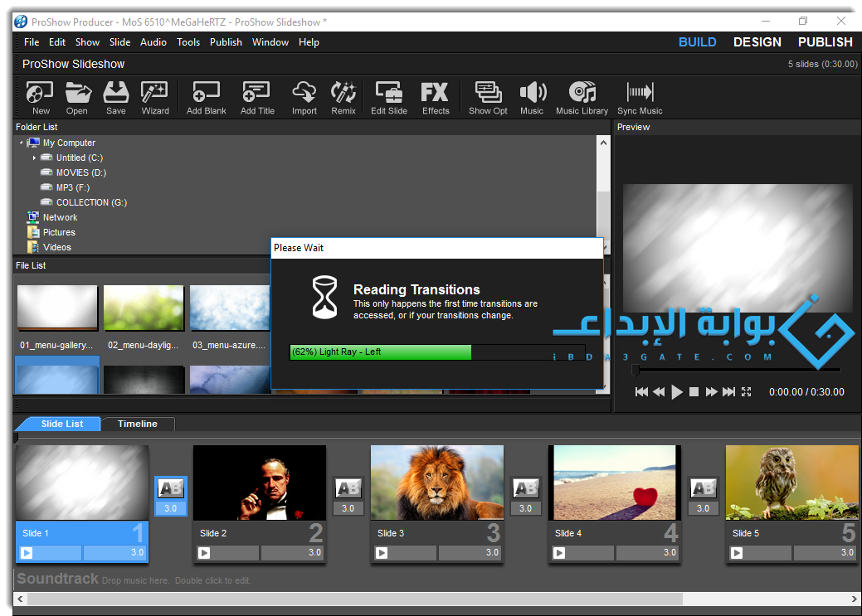Image resolution: width=862 pixels, height=616 pixels.
Task: Select the 01_menu-gallery file thumbnail
Action: pos(57,308)
